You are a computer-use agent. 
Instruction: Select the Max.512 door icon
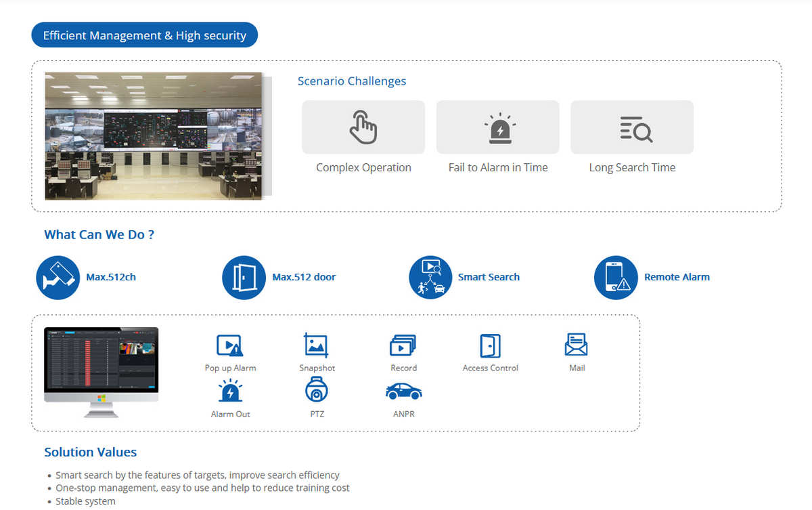click(x=244, y=278)
